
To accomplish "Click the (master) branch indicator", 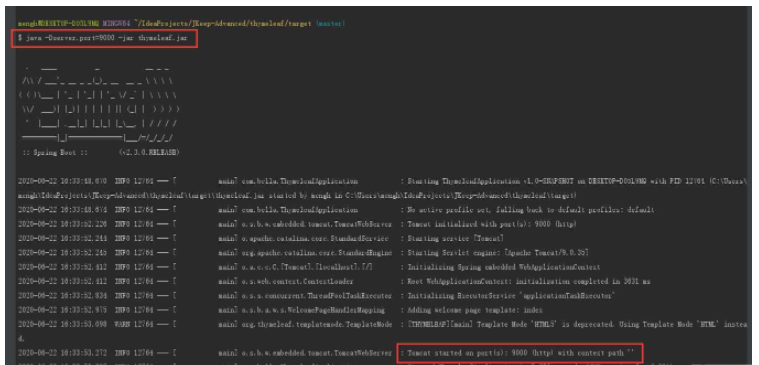I will [x=331, y=23].
